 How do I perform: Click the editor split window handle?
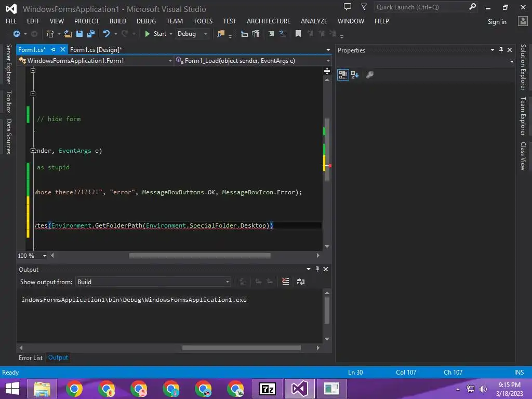click(x=327, y=71)
